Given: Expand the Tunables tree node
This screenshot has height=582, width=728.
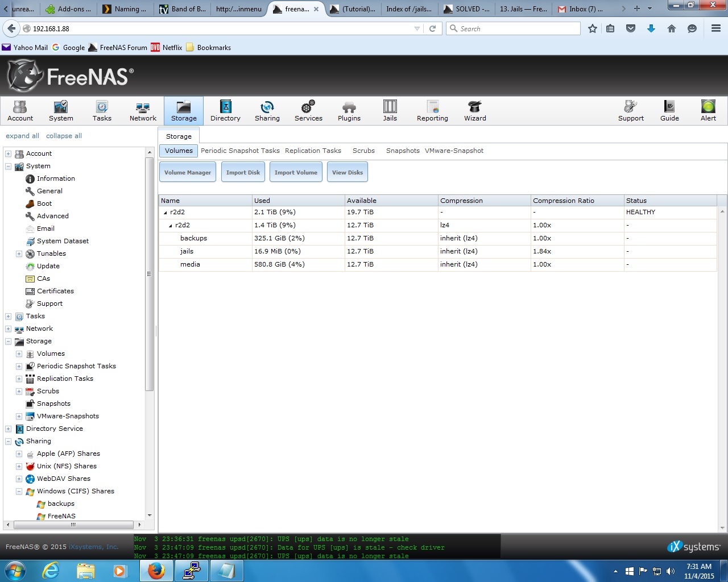Looking at the screenshot, I should tap(19, 254).
